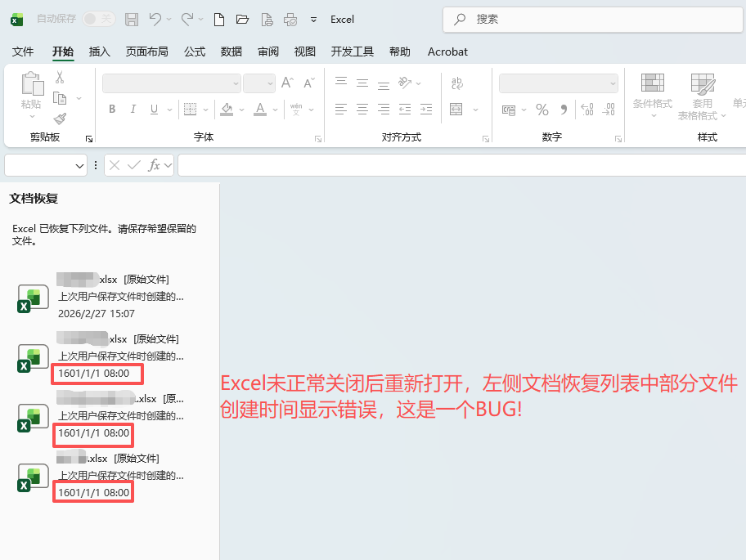Click the fx Insert Function icon

click(154, 165)
